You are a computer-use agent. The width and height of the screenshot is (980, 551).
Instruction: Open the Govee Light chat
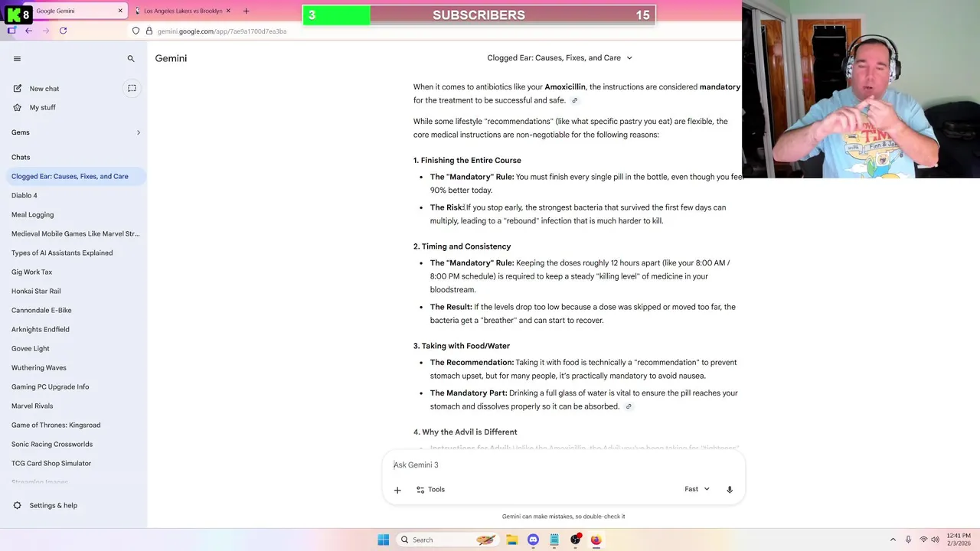coord(31,348)
